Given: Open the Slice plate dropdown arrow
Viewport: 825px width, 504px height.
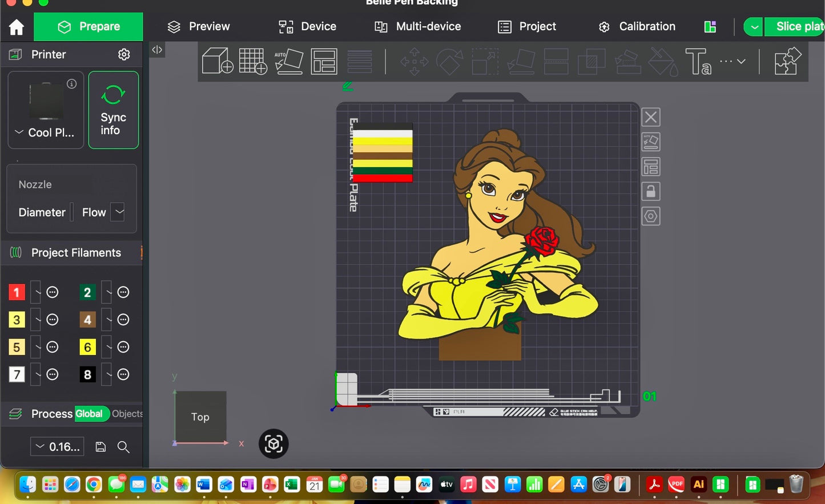Looking at the screenshot, I should click(x=754, y=27).
